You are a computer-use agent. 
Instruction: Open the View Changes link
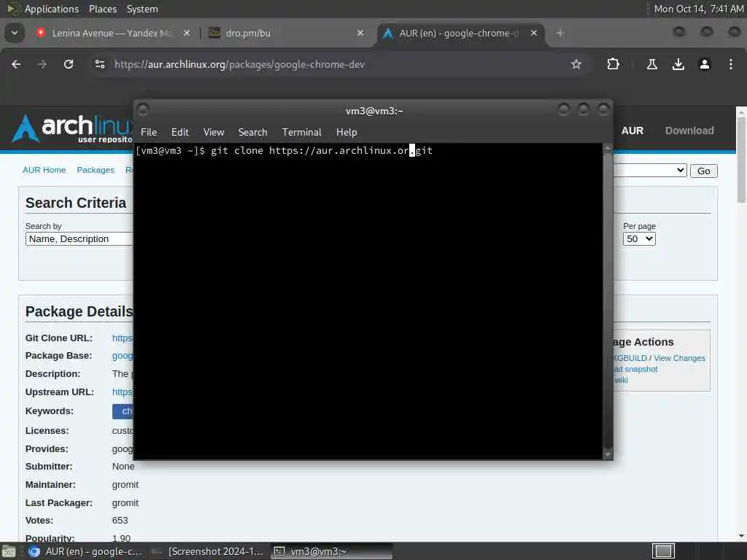(679, 358)
